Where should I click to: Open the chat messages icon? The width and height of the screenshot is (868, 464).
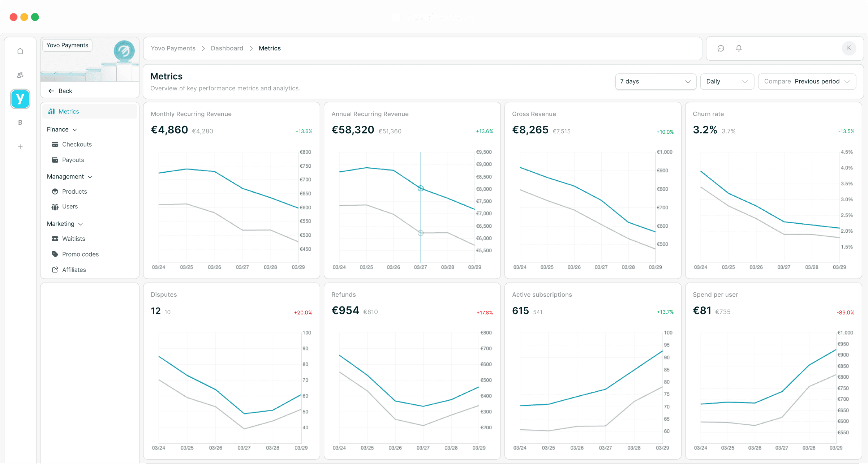(721, 48)
